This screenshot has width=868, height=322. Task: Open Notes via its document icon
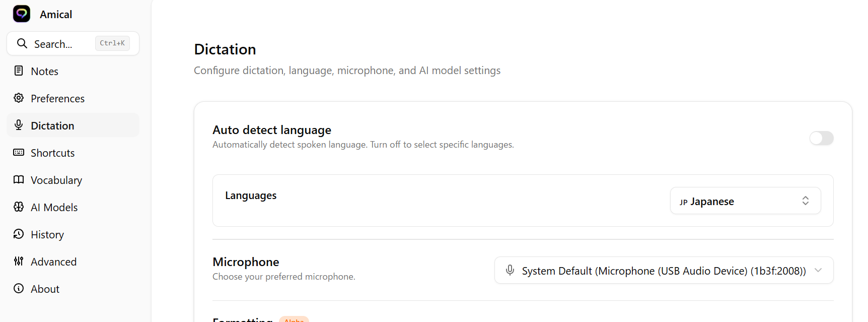point(19,71)
